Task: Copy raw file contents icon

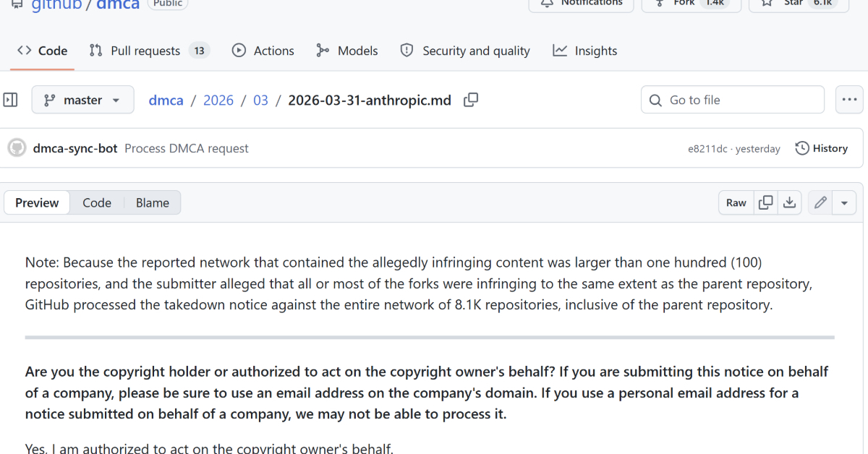Action: (x=765, y=203)
